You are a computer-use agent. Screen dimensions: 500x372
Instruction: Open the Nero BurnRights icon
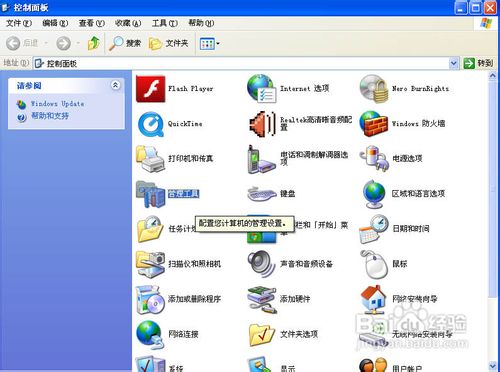[x=374, y=89]
